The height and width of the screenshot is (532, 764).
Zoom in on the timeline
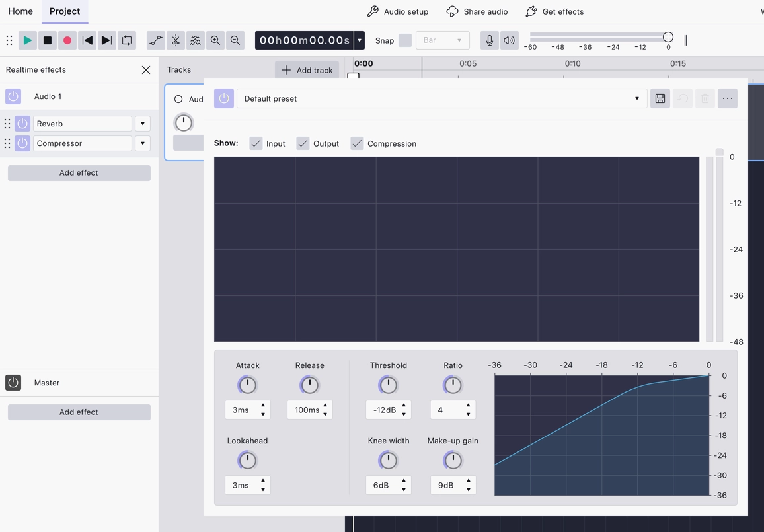pyautogui.click(x=215, y=40)
